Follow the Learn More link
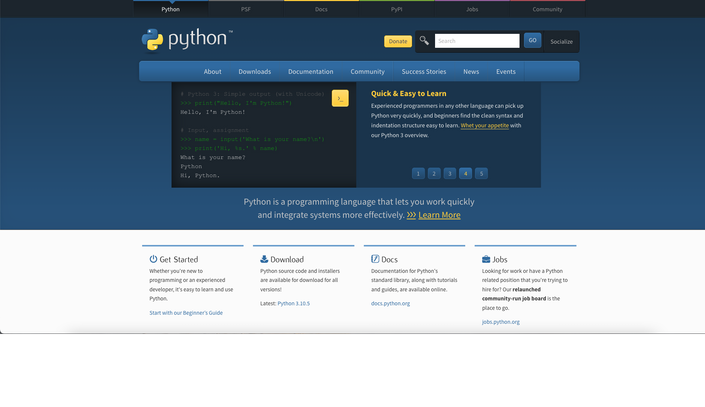This screenshot has width=705, height=407. tap(439, 215)
